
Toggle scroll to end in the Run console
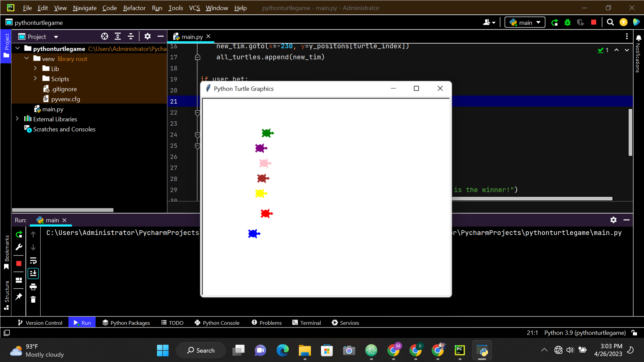click(33, 274)
